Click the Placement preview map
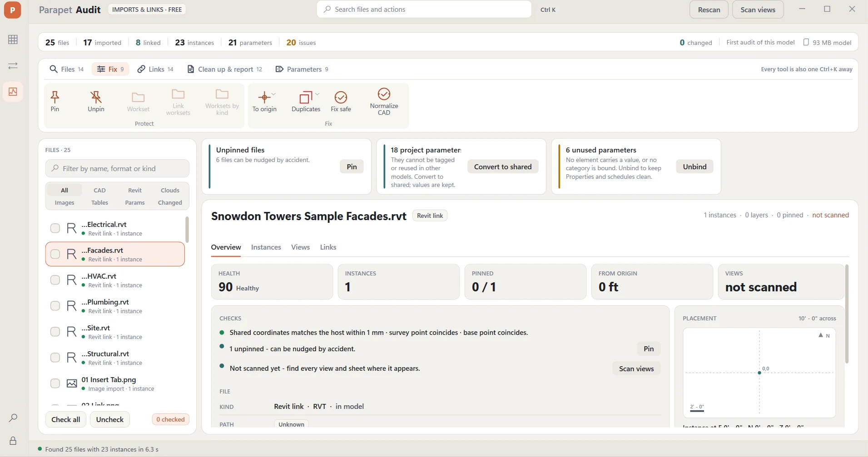Image resolution: width=868 pixels, height=457 pixels. 759,373
